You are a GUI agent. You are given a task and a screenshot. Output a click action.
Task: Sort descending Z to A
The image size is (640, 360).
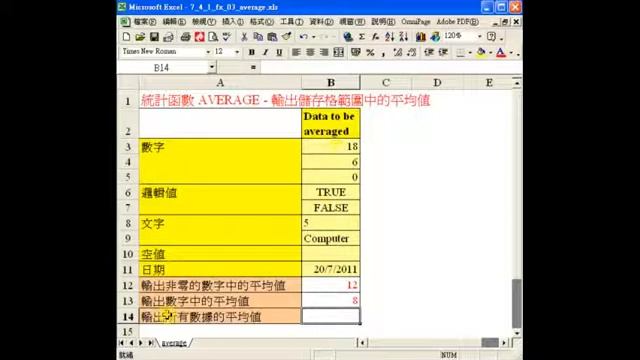tap(404, 37)
